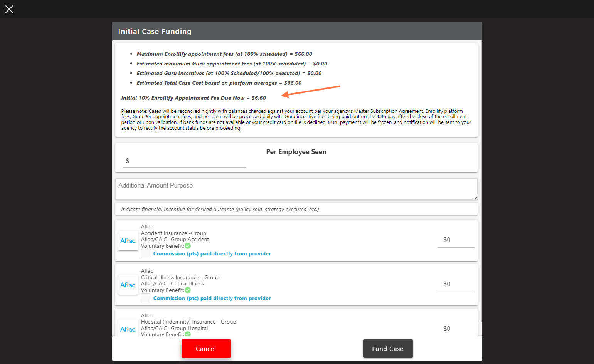Check commission paid directly box for Group Accident

point(146,253)
